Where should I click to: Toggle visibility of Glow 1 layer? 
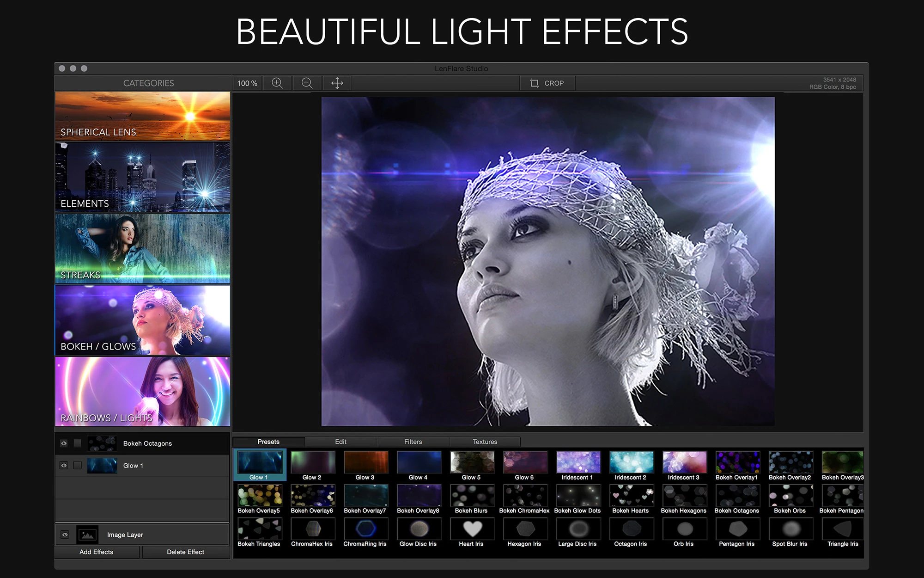pos(64,465)
